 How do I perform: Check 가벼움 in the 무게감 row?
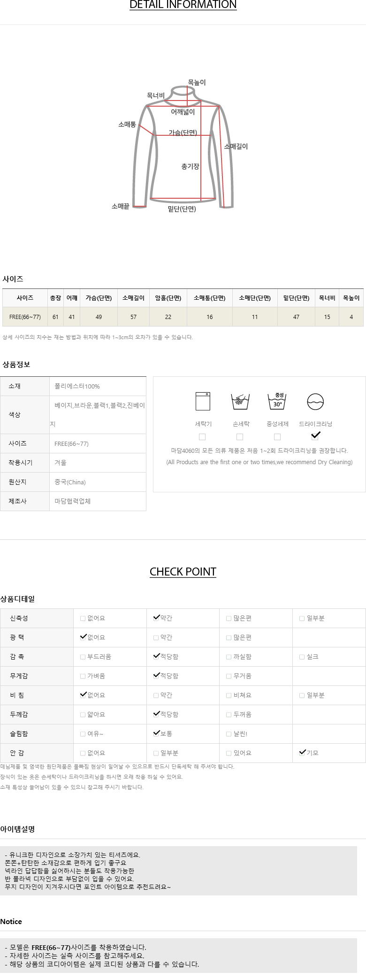(83, 677)
